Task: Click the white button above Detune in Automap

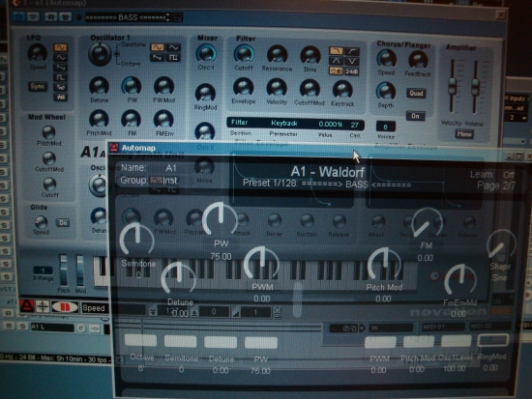Action: pos(221,342)
